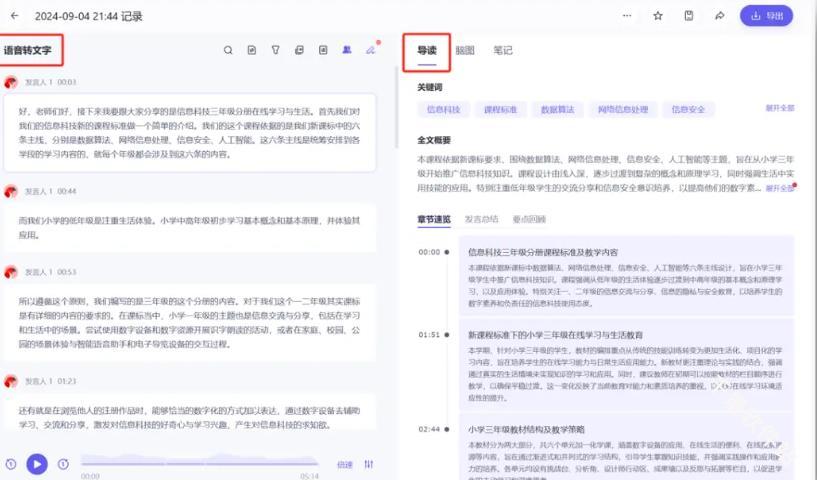The image size is (817, 480).
Task: Expand all keywords with 展开全部
Action: tap(779, 108)
